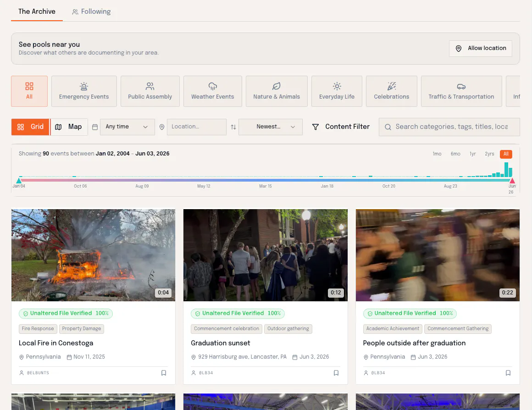The width and height of the screenshot is (532, 410).
Task: Open the Any time dropdown
Action: (127, 127)
